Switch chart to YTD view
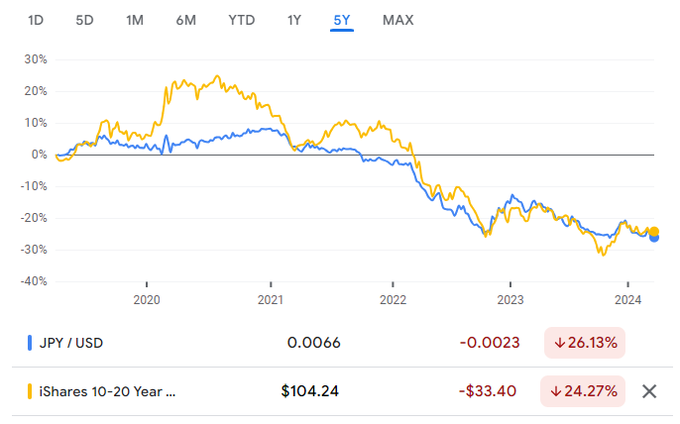The height and width of the screenshot is (424, 680). click(x=240, y=20)
